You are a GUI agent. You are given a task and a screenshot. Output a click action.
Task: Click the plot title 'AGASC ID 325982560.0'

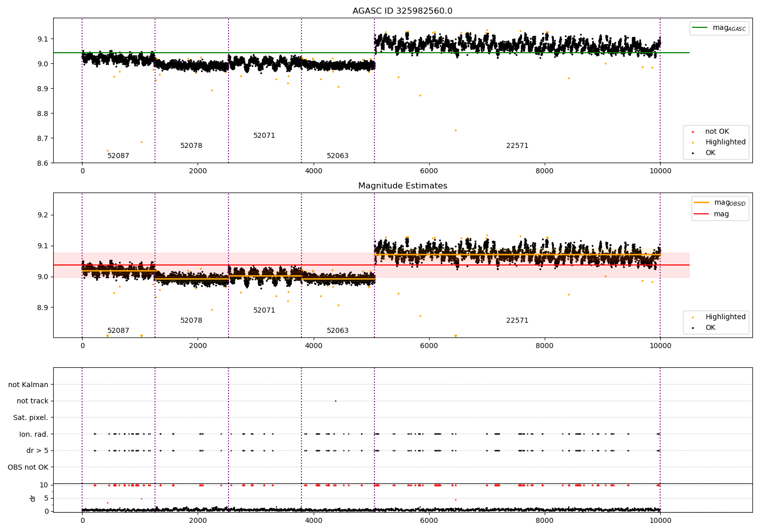coord(402,11)
